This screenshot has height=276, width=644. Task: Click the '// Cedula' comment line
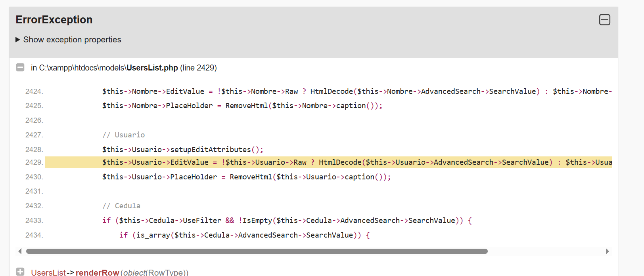(x=121, y=206)
